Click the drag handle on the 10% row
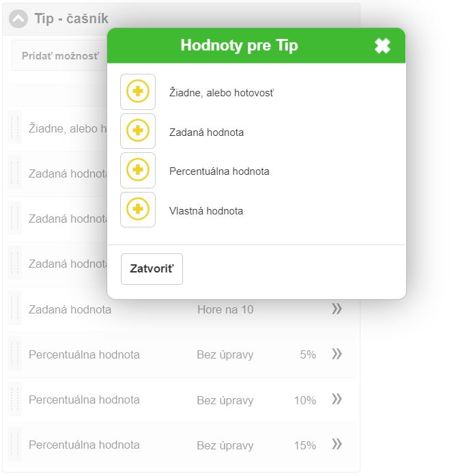 coord(14,400)
